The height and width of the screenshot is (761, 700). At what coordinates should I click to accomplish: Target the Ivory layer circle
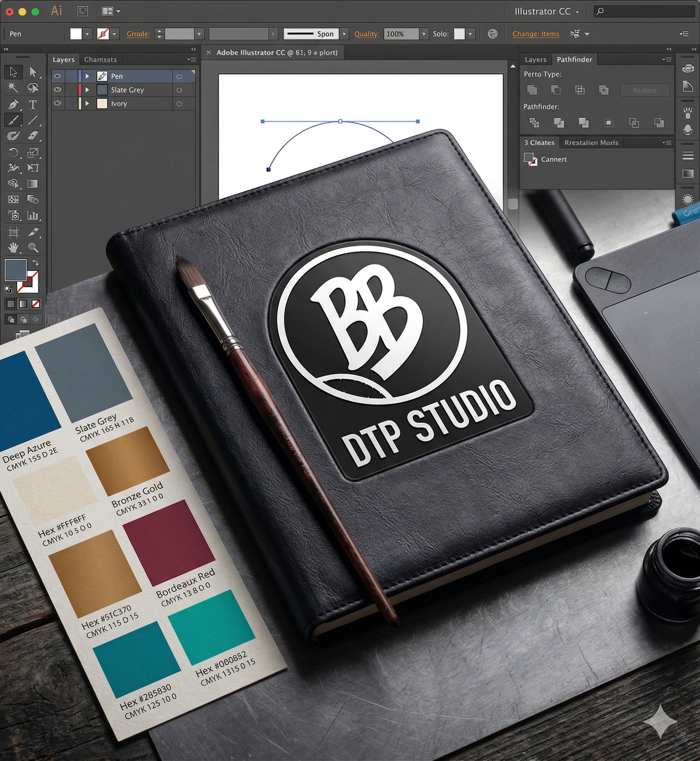click(x=179, y=104)
